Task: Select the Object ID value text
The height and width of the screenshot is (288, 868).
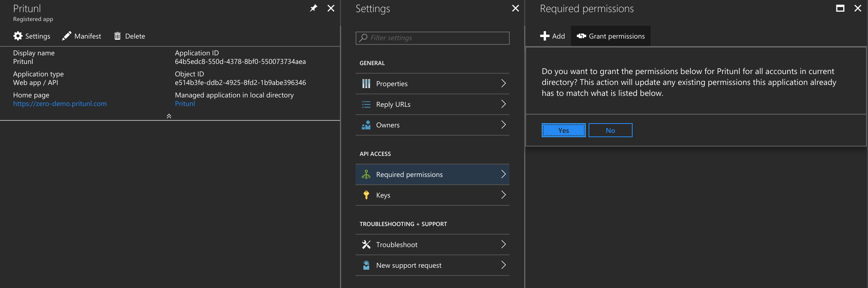Action: click(240, 83)
